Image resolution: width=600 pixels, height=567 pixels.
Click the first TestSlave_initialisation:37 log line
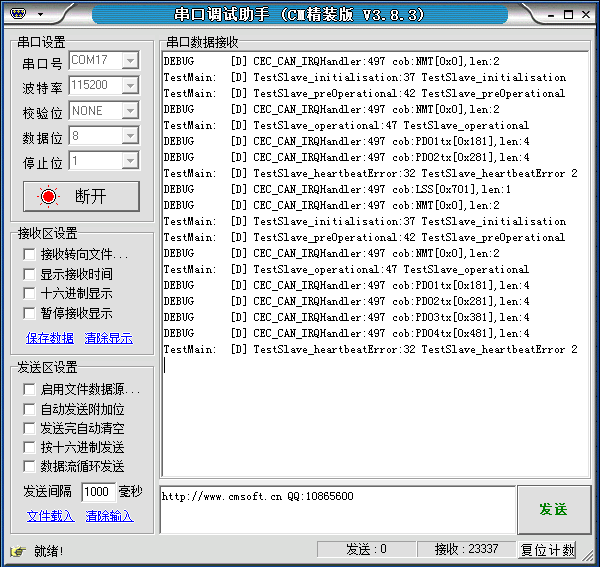click(365, 78)
